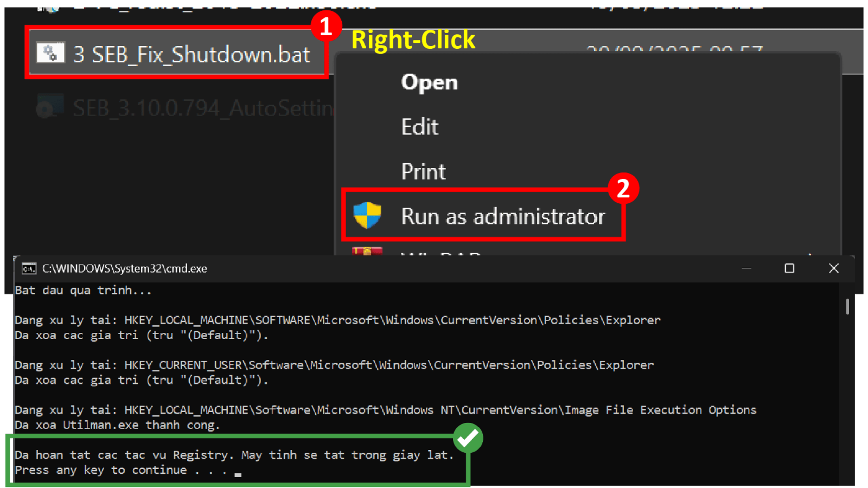868x488 pixels.
Task: Select the 3 SEB_Fix_Shutdown.bat file name
Action: pos(192,55)
